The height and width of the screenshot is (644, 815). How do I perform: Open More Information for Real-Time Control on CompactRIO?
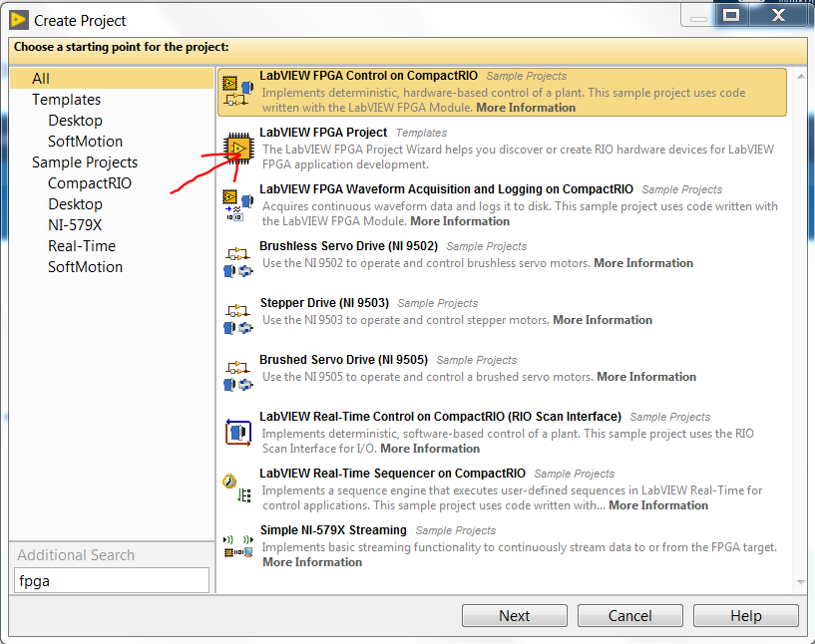click(x=430, y=449)
